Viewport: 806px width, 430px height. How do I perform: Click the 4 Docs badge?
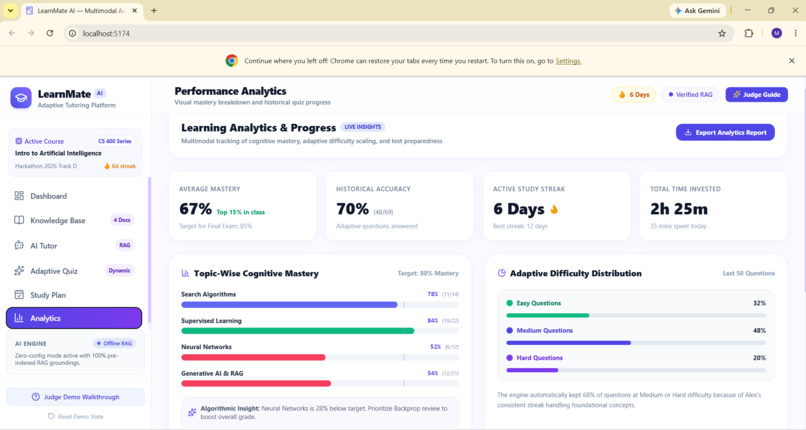[122, 220]
